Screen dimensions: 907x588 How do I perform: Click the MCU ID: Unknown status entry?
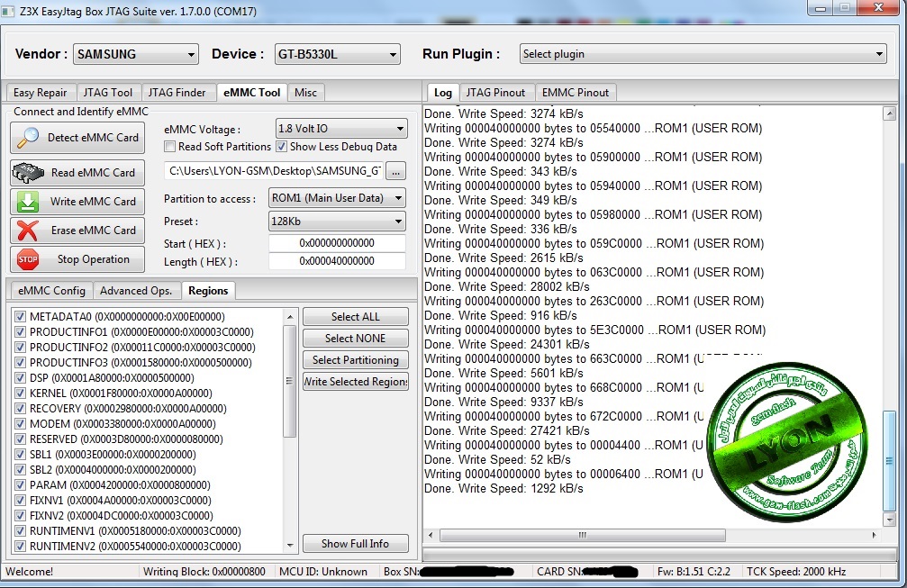pyautogui.click(x=323, y=572)
